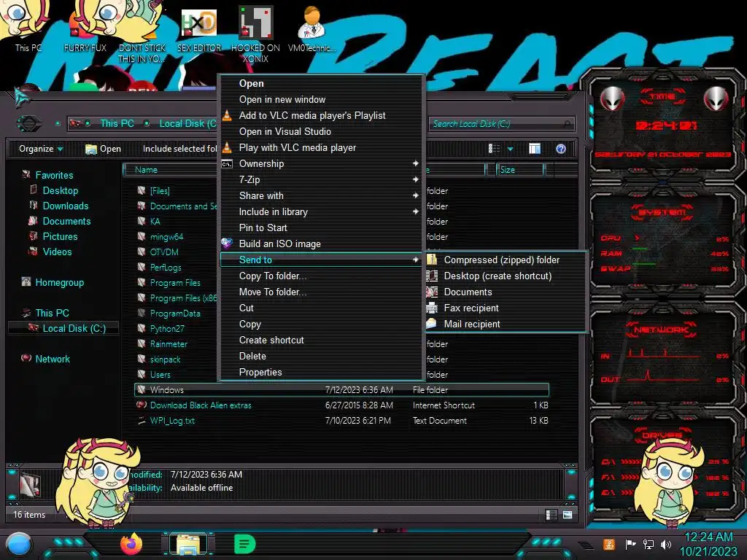Screen dimensions: 747x560
Task: Choose Delete from context menu
Action: click(x=322, y=356)
